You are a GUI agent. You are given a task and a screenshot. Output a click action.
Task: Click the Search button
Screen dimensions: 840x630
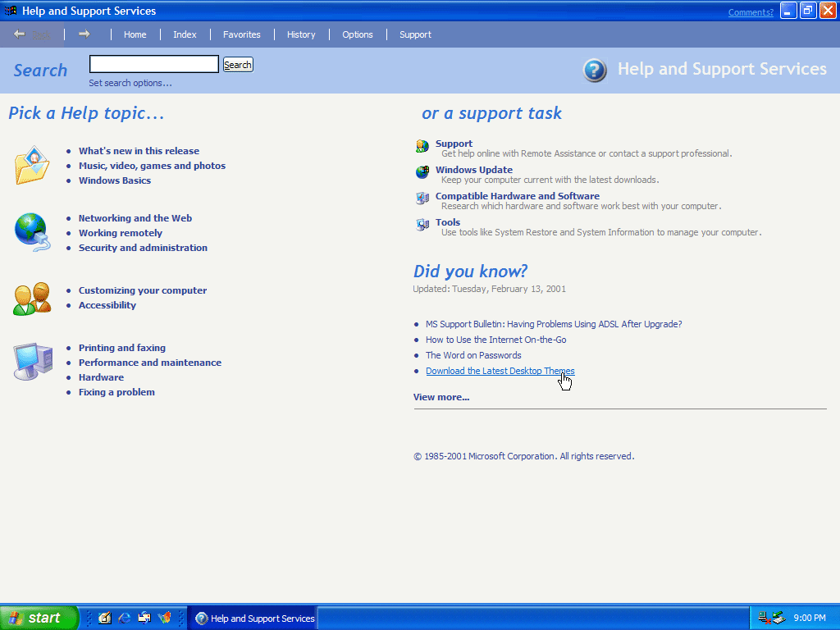[238, 65]
